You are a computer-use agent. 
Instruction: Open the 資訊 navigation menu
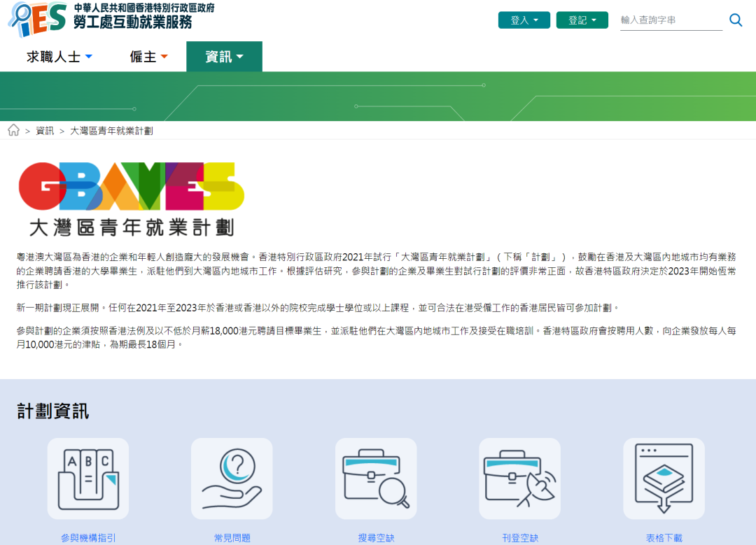click(224, 57)
